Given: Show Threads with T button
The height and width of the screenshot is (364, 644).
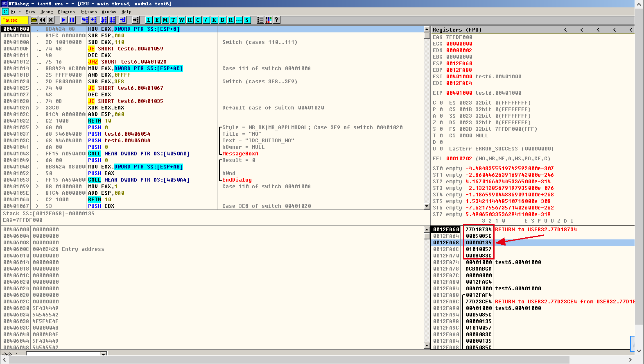Looking at the screenshot, I should point(173,20).
